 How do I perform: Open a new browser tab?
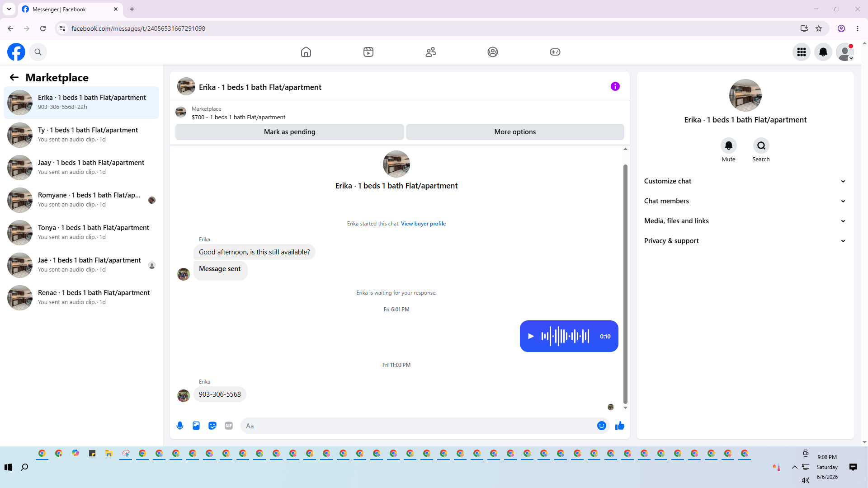(x=132, y=9)
